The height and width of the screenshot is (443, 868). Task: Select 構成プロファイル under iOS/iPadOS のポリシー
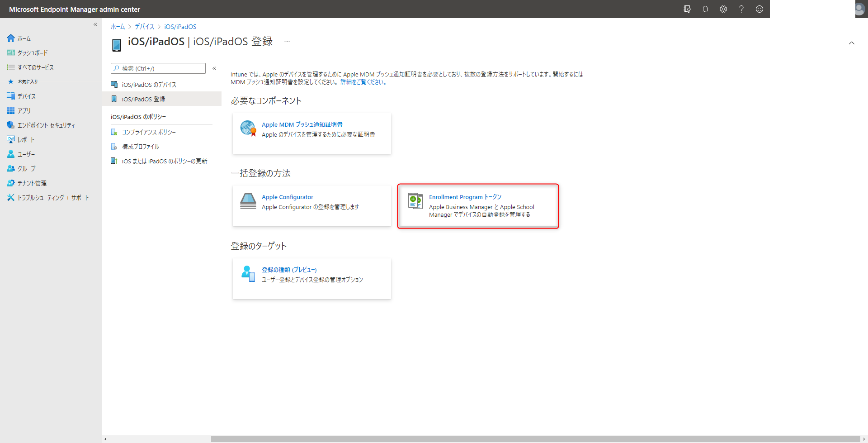140,146
